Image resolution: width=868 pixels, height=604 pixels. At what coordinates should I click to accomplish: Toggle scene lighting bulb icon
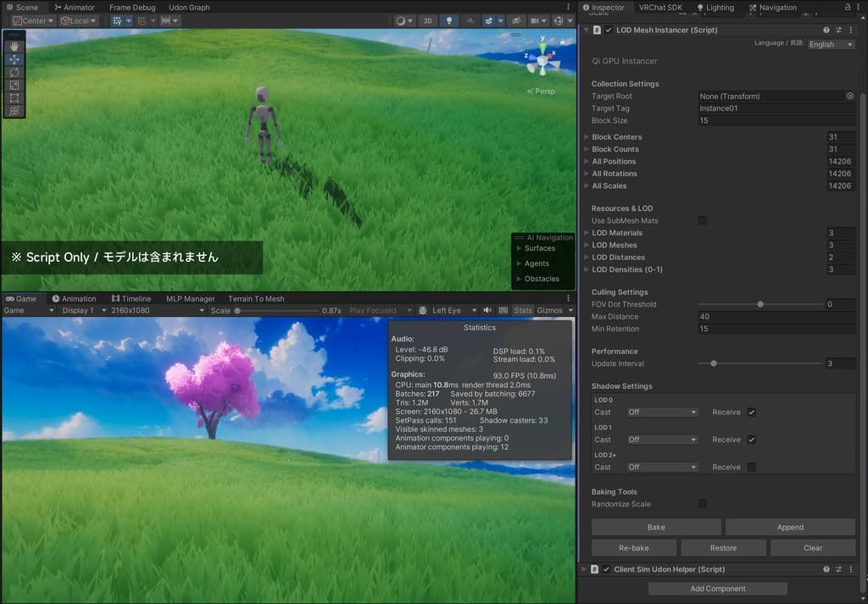click(x=449, y=20)
